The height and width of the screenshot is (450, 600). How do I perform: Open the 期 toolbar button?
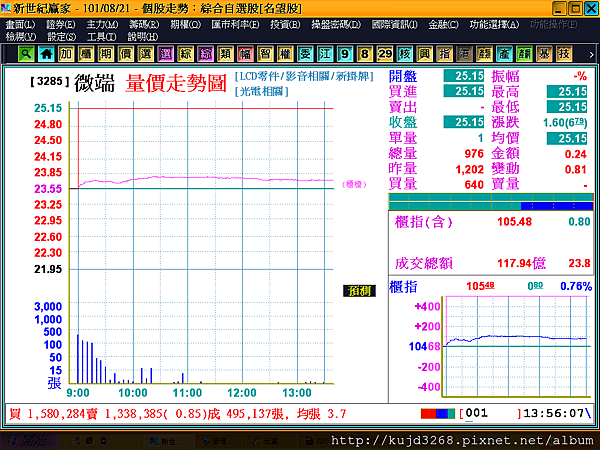(x=106, y=54)
